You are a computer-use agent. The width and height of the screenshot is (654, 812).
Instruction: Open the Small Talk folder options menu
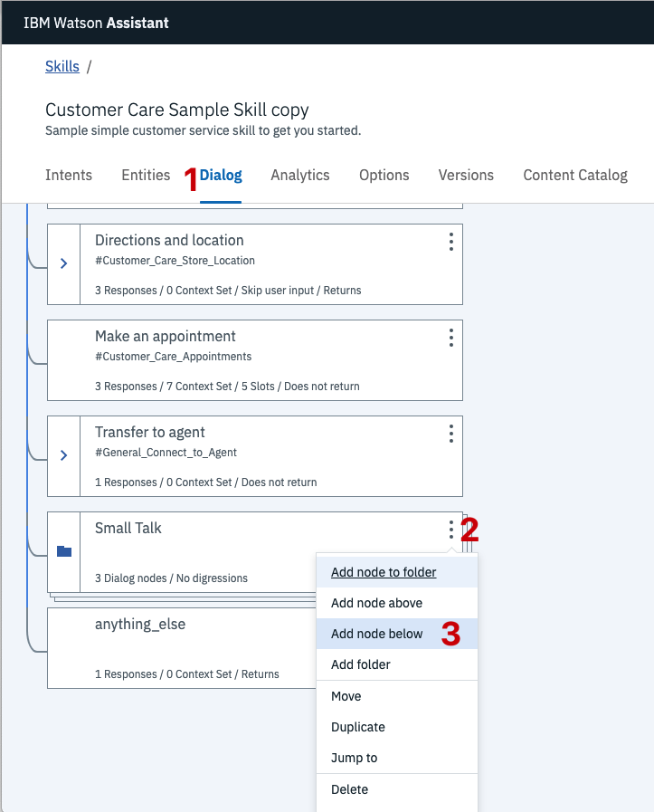pos(451,530)
